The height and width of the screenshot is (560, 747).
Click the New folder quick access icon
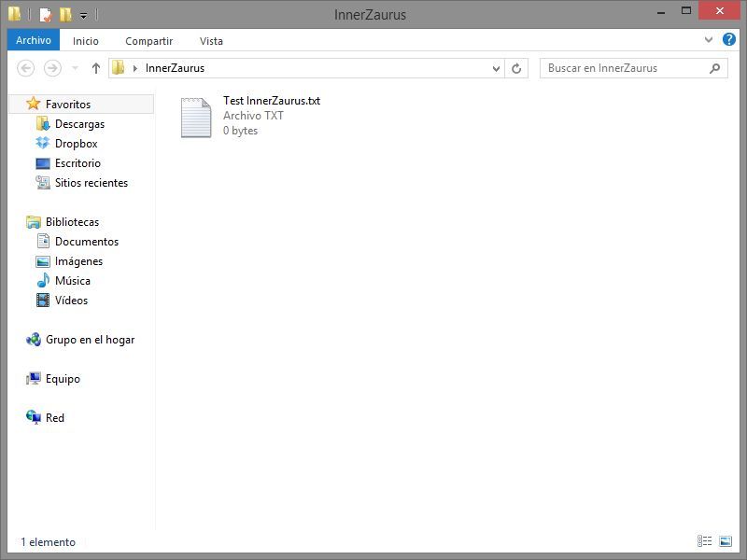[65, 15]
